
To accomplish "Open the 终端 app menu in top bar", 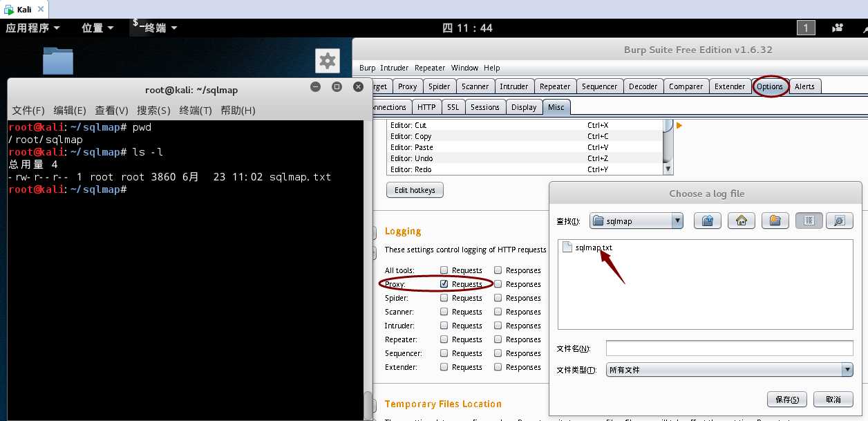I will pyautogui.click(x=155, y=28).
